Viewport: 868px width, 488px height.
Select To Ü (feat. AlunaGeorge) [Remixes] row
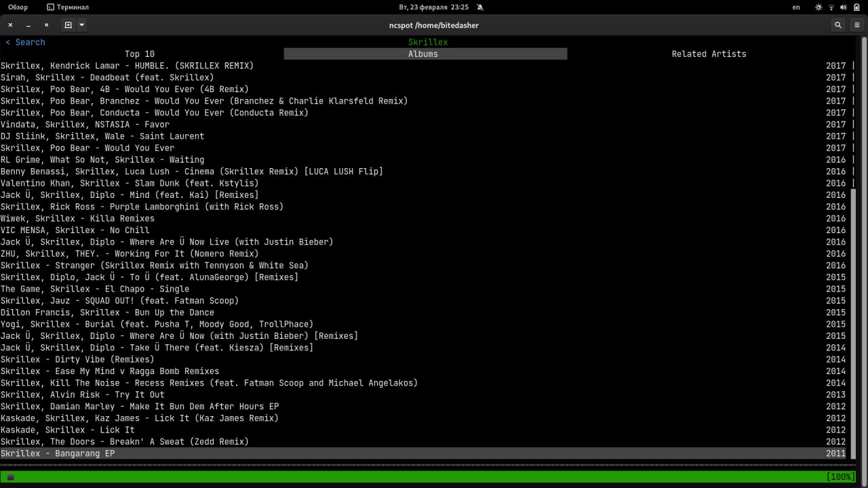423,277
